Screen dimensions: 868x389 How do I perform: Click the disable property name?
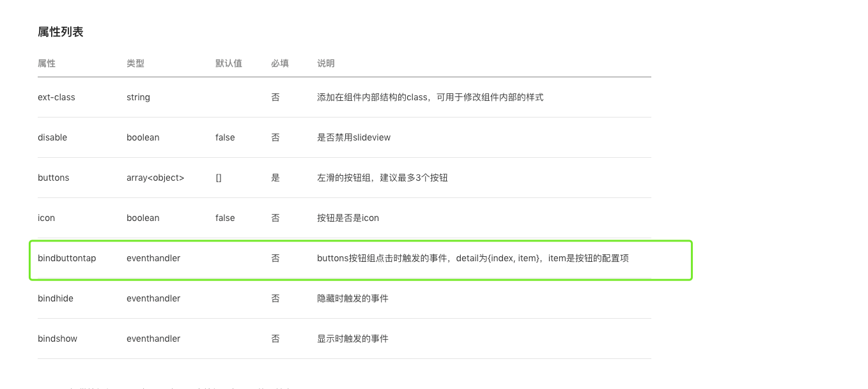point(52,137)
